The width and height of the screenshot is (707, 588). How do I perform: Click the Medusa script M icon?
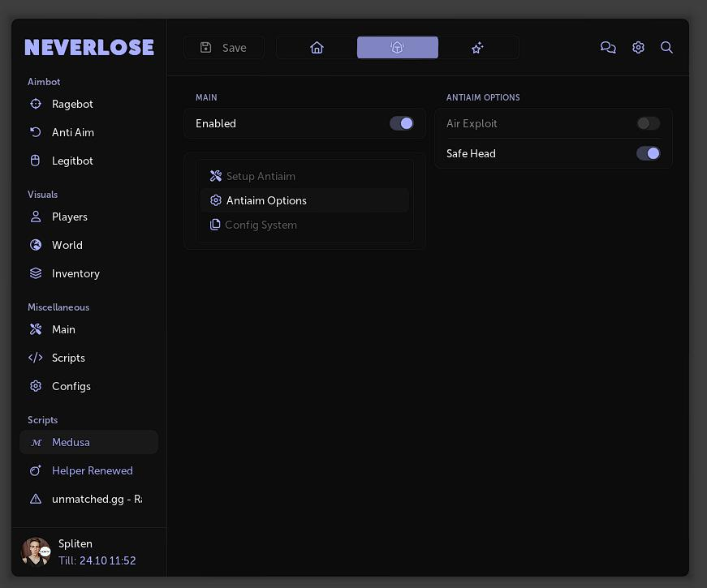click(x=36, y=443)
